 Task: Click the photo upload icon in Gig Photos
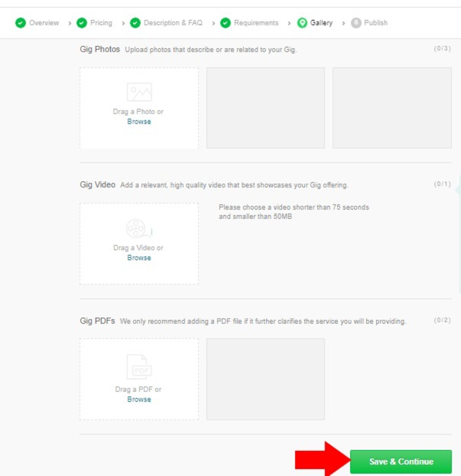point(139,91)
